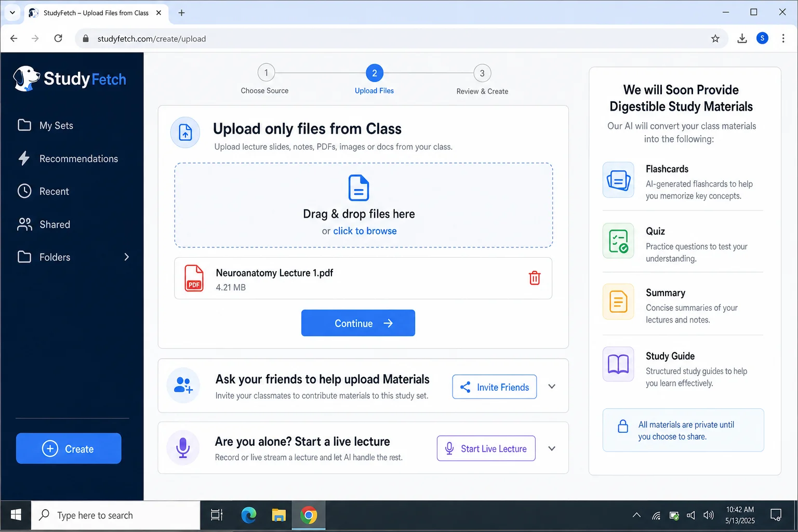Click the Start Live Lecture button
Image resolution: width=798 pixels, height=532 pixels.
point(486,448)
